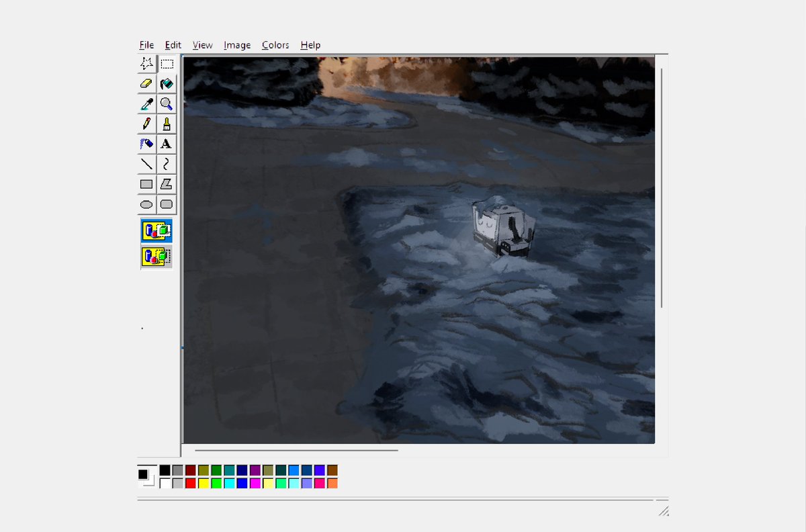Image resolution: width=806 pixels, height=532 pixels.
Task: Select the Magnifier tool
Action: [x=167, y=104]
